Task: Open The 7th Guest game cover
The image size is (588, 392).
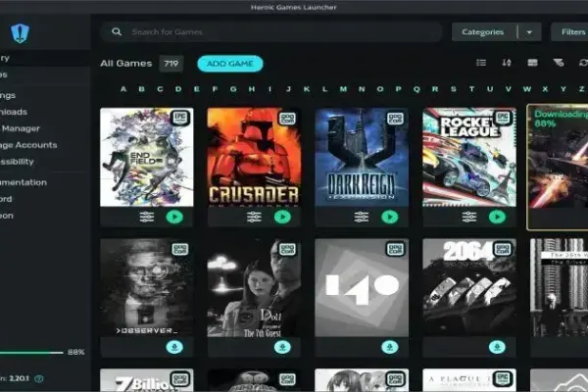Action: pos(254,288)
